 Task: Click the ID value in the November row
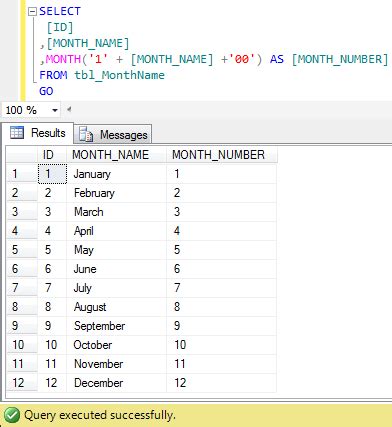tap(52, 364)
